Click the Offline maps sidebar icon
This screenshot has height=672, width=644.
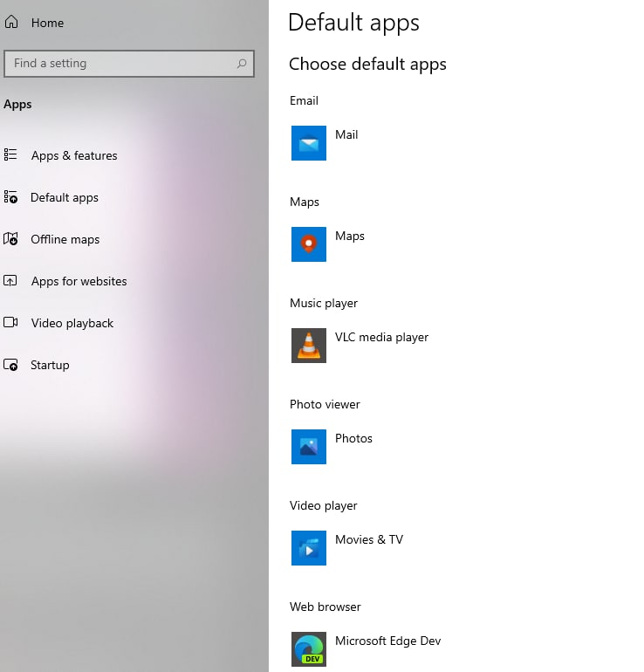tap(10, 239)
